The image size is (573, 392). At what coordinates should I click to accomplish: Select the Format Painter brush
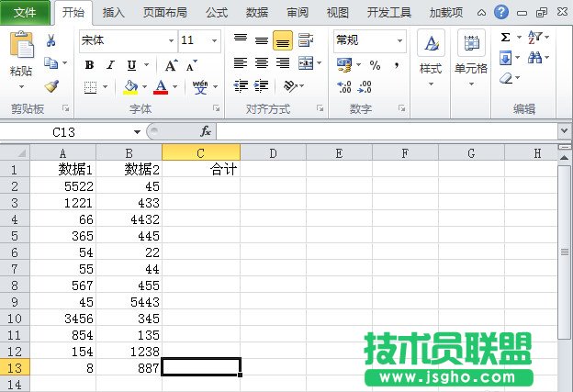coord(51,86)
